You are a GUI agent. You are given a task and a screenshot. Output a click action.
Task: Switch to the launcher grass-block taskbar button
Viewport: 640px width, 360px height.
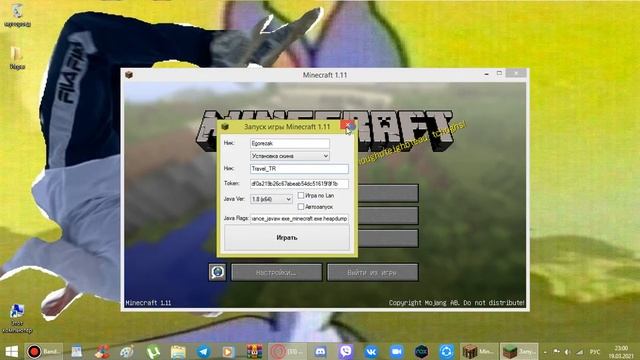click(x=519, y=351)
